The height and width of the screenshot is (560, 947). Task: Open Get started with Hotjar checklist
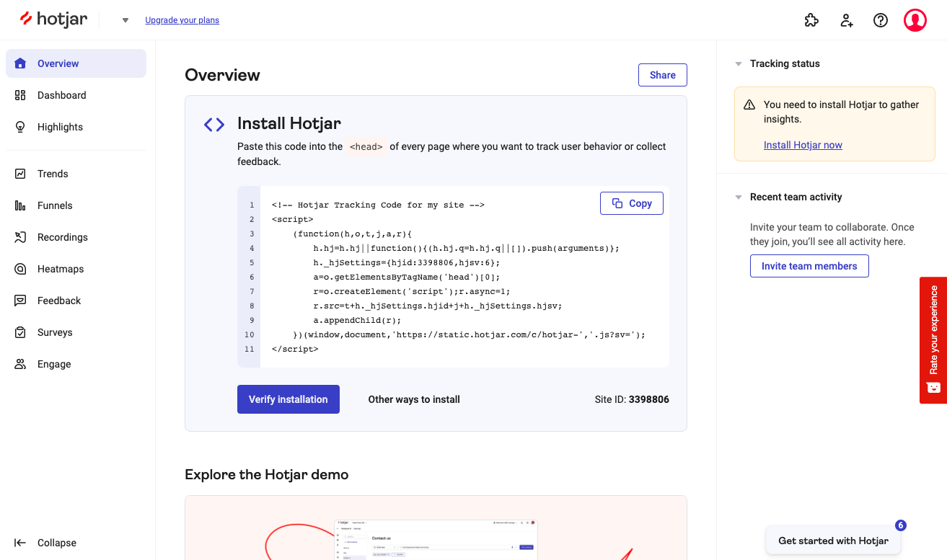(x=833, y=541)
